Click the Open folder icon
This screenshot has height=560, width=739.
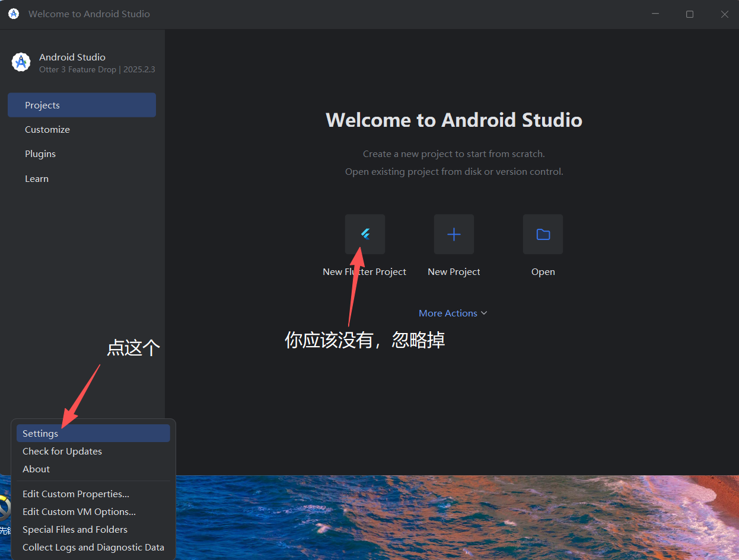[543, 234]
